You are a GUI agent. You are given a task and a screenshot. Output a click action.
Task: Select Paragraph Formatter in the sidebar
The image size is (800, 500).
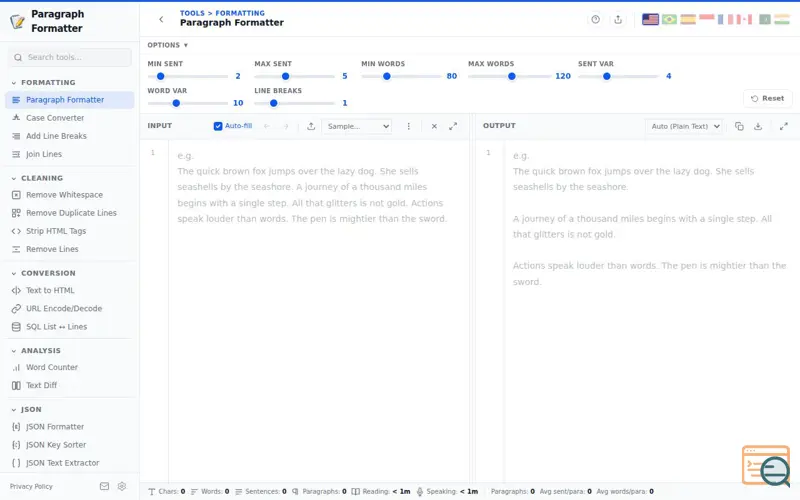tap(69, 100)
